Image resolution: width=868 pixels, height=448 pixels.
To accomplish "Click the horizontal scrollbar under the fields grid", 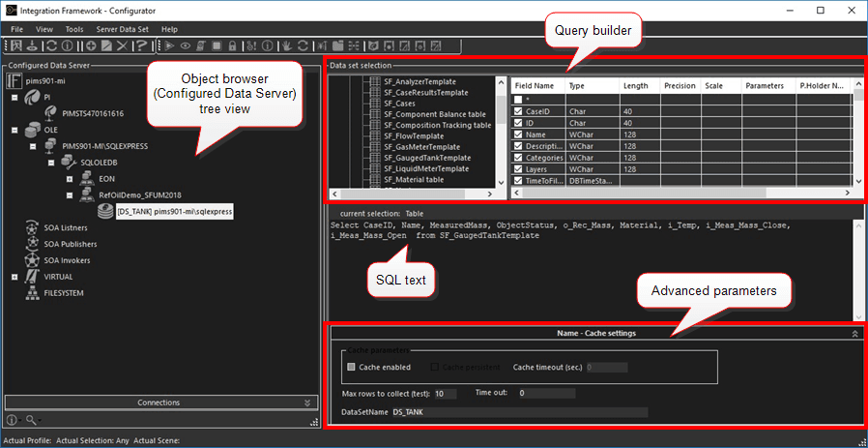I will point(681,193).
